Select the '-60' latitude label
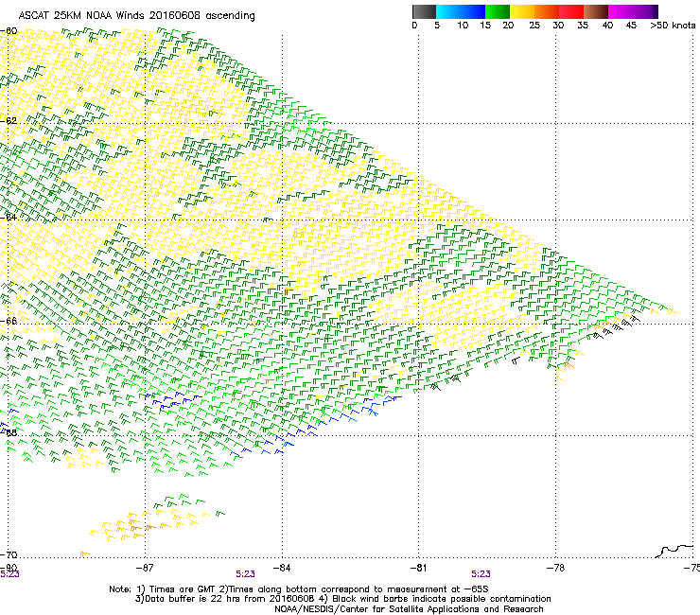 (9, 31)
